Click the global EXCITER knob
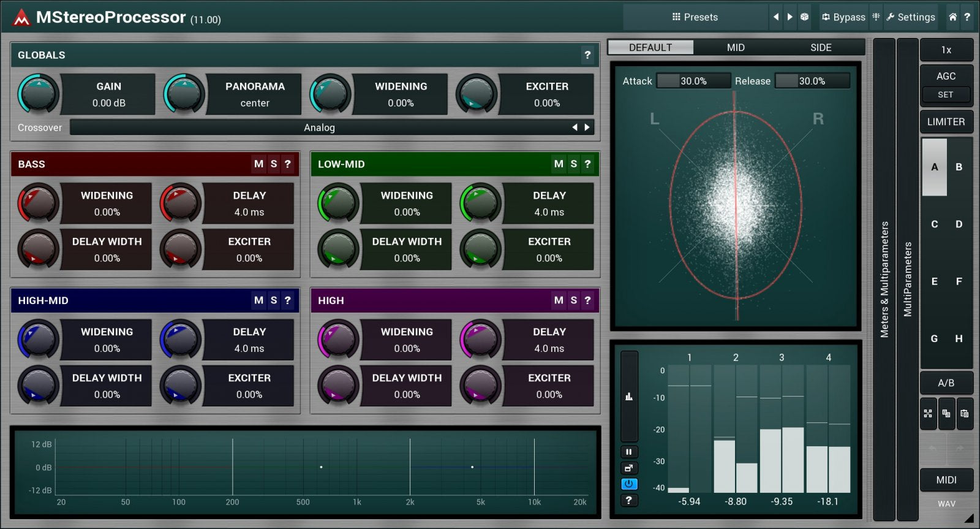 (477, 94)
